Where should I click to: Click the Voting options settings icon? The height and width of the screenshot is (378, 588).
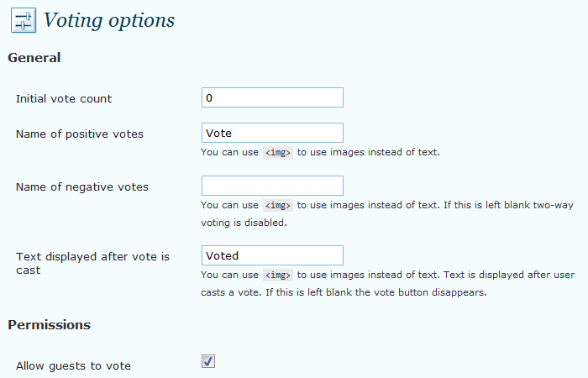(x=24, y=20)
